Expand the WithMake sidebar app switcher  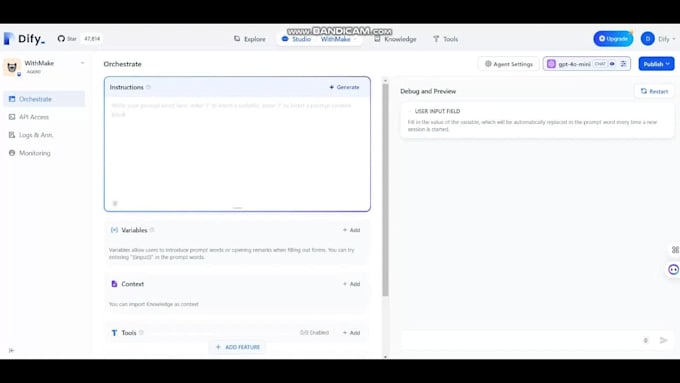[82, 63]
